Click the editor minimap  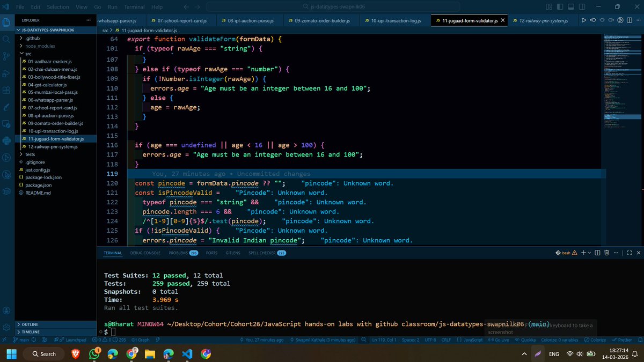coord(623,80)
